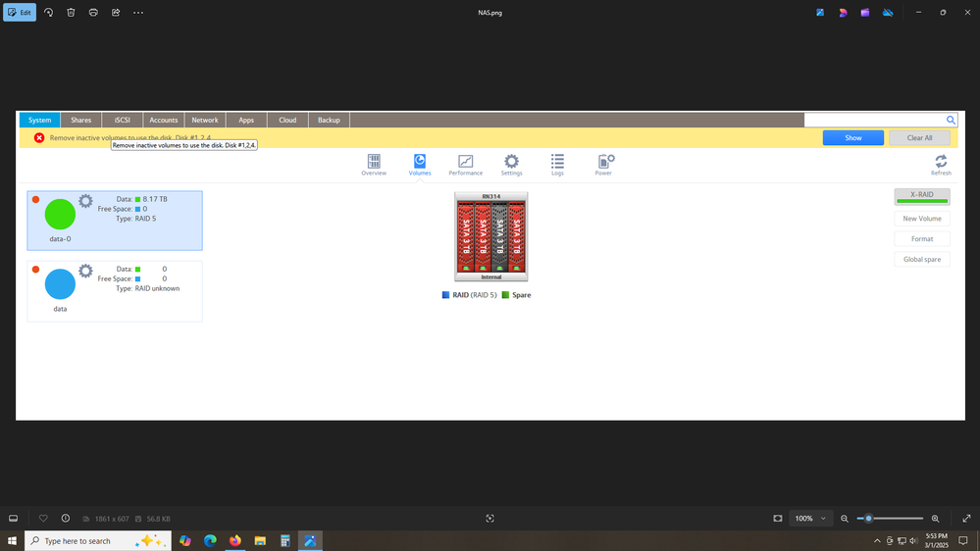Show file info with the info icon

pyautogui.click(x=66, y=519)
